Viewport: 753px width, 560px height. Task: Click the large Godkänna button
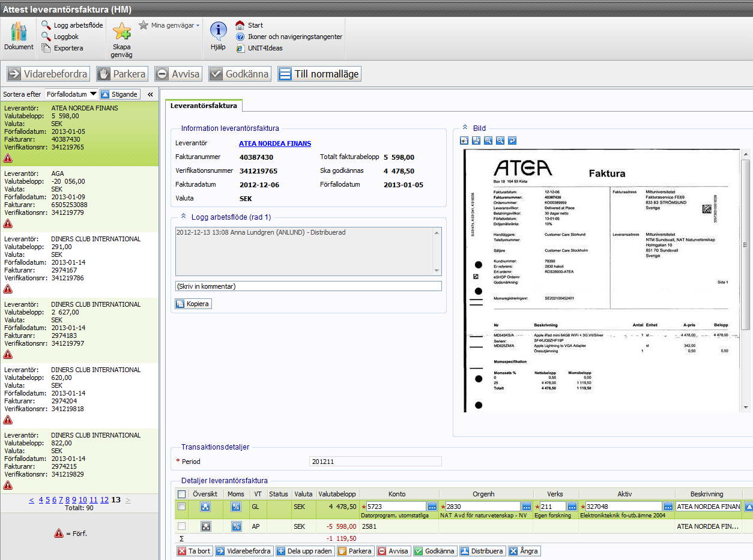[x=240, y=74]
